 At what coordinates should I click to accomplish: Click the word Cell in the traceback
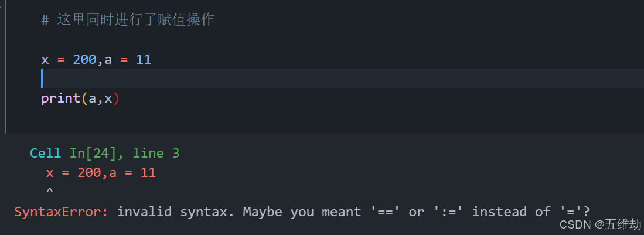45,154
